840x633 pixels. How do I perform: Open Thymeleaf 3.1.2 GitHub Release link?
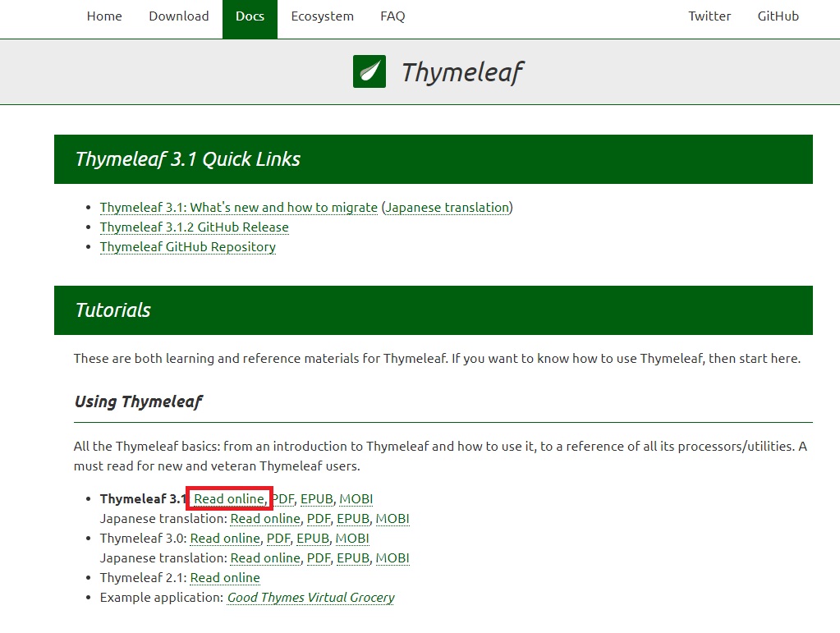click(x=194, y=227)
